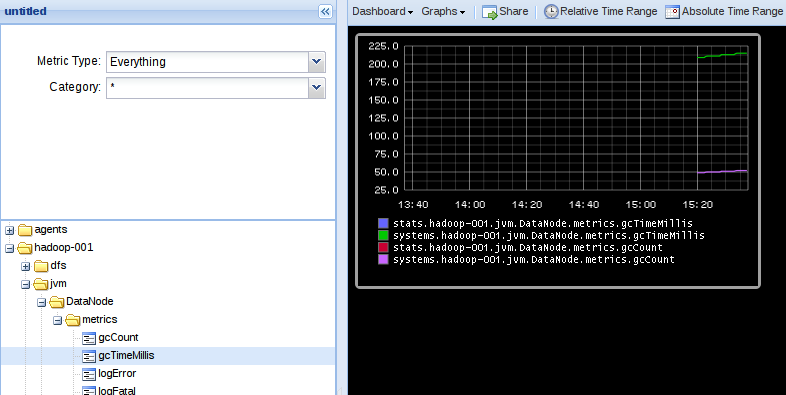786x395 pixels.
Task: Open the Graphs menu
Action: [x=443, y=12]
